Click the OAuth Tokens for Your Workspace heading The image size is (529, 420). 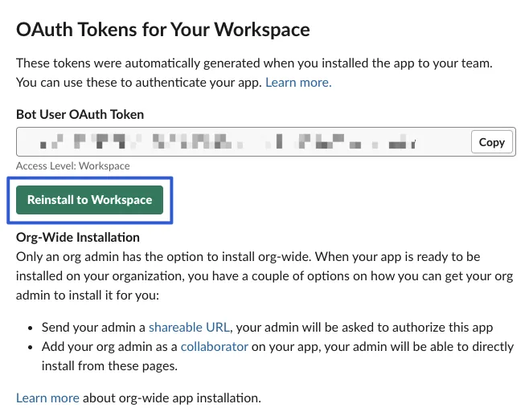[163, 30]
